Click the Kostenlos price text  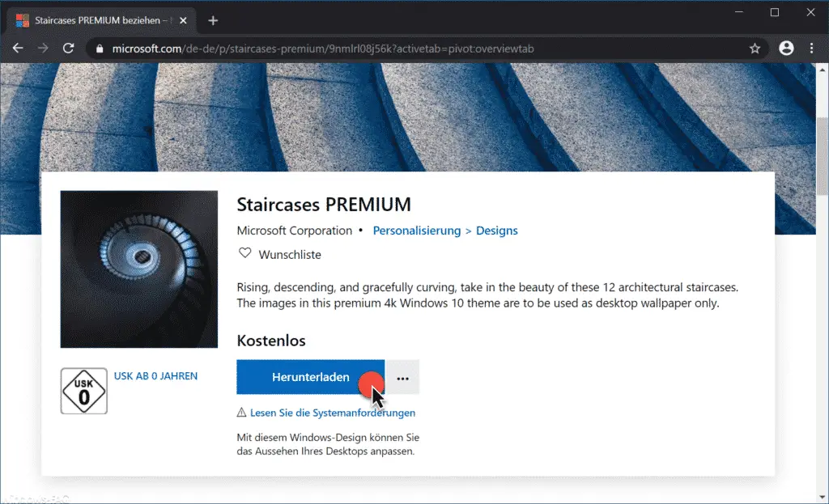[271, 341]
